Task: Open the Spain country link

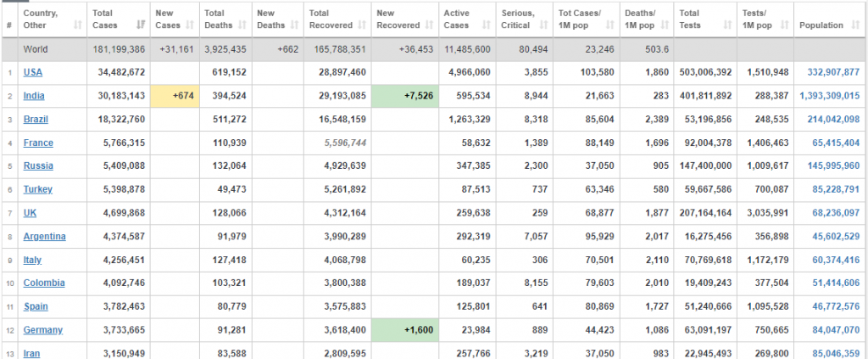Action: pyautogui.click(x=36, y=306)
